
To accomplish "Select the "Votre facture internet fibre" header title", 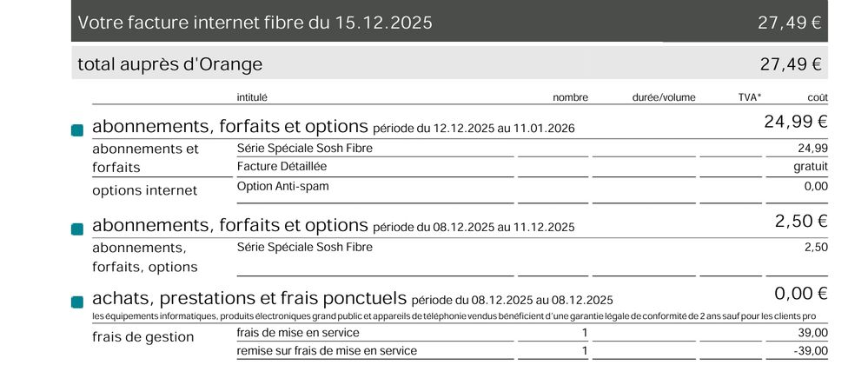I will pyautogui.click(x=255, y=23).
